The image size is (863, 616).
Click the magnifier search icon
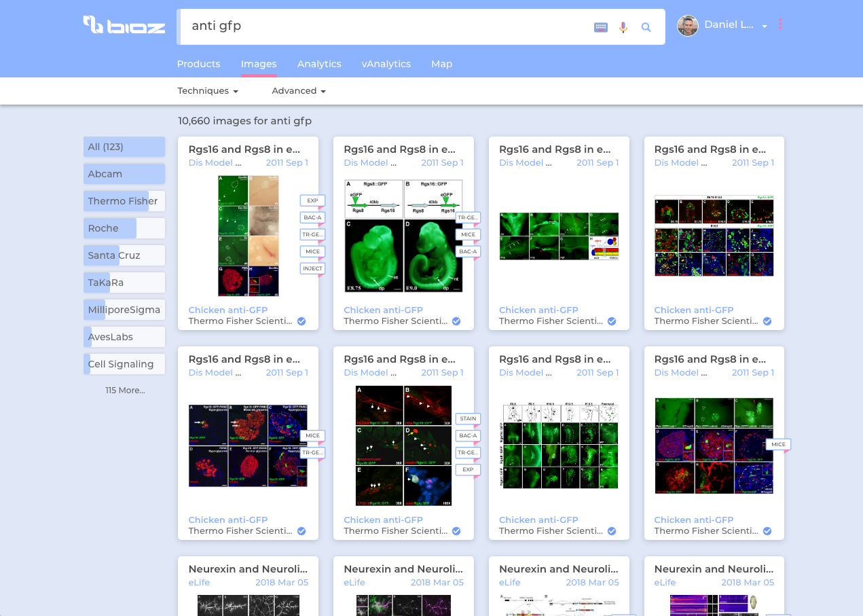coord(646,26)
